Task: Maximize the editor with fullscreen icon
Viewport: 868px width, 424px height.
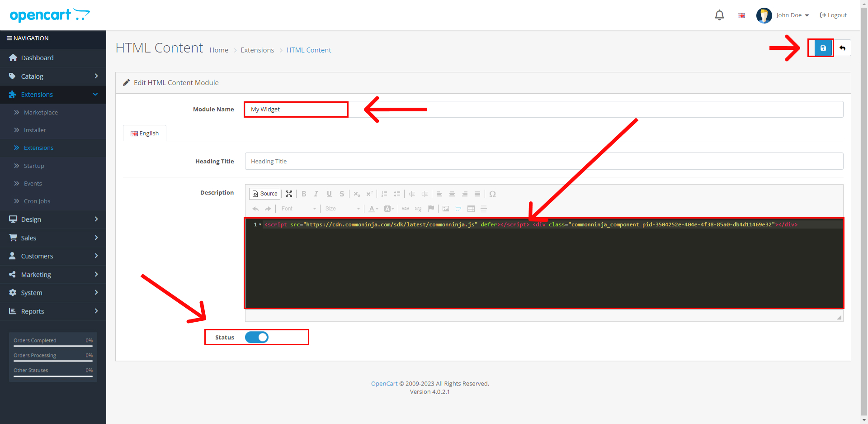Action: (x=289, y=194)
